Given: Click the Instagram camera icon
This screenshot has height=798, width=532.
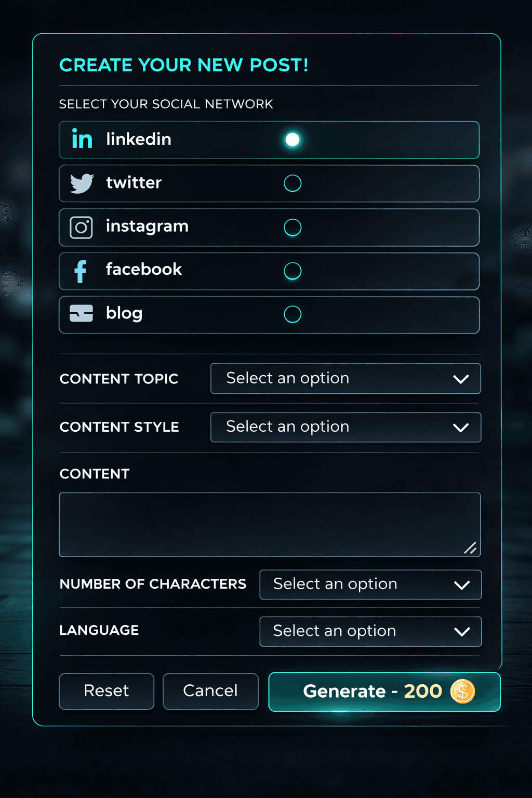Looking at the screenshot, I should (81, 227).
